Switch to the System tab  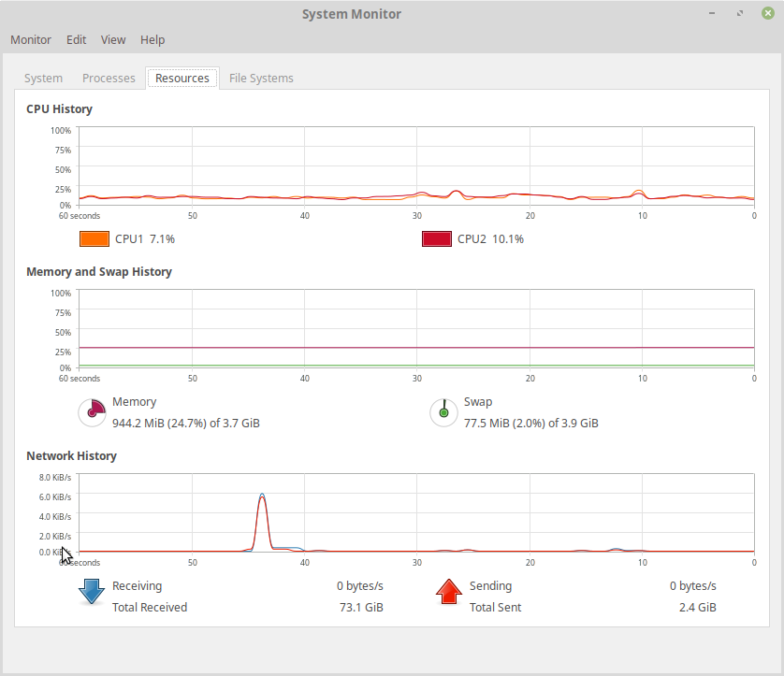(43, 78)
